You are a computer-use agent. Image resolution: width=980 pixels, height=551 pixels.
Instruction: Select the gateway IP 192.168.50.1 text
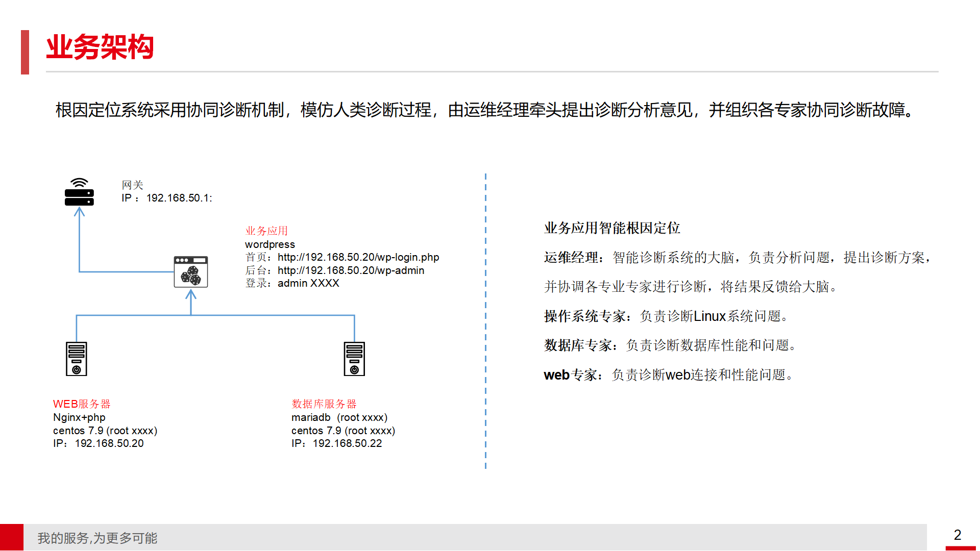click(x=179, y=198)
